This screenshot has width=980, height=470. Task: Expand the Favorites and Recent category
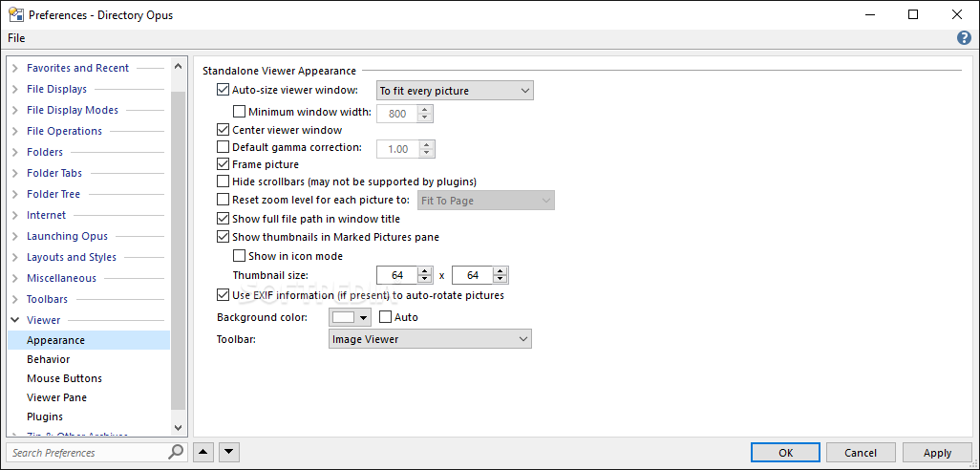[15, 68]
